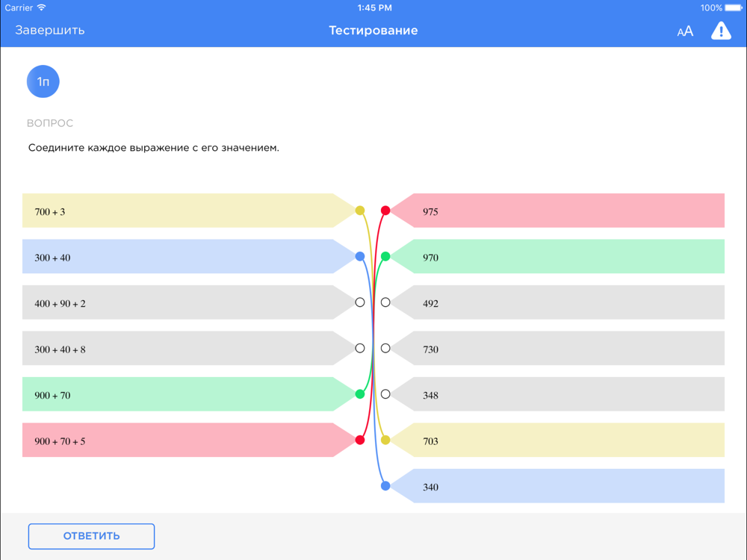Select the empty connector of 400 + 90 + 2
747x560 pixels.
coord(360,302)
